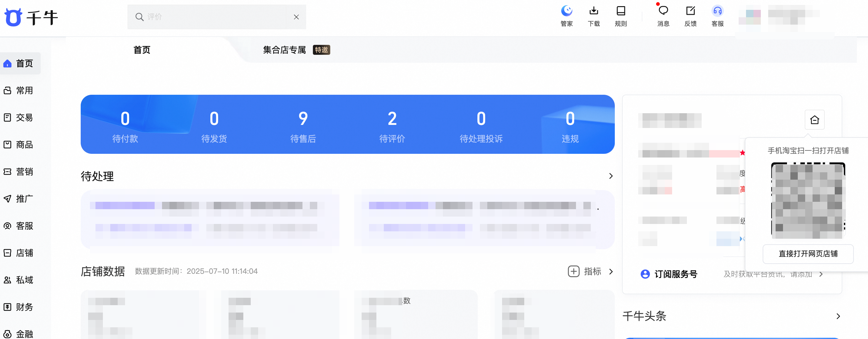Open the 客服 headset icon in top bar

click(717, 16)
